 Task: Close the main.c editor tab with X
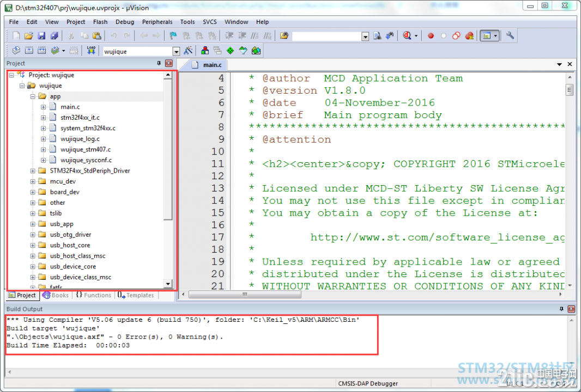coord(570,64)
